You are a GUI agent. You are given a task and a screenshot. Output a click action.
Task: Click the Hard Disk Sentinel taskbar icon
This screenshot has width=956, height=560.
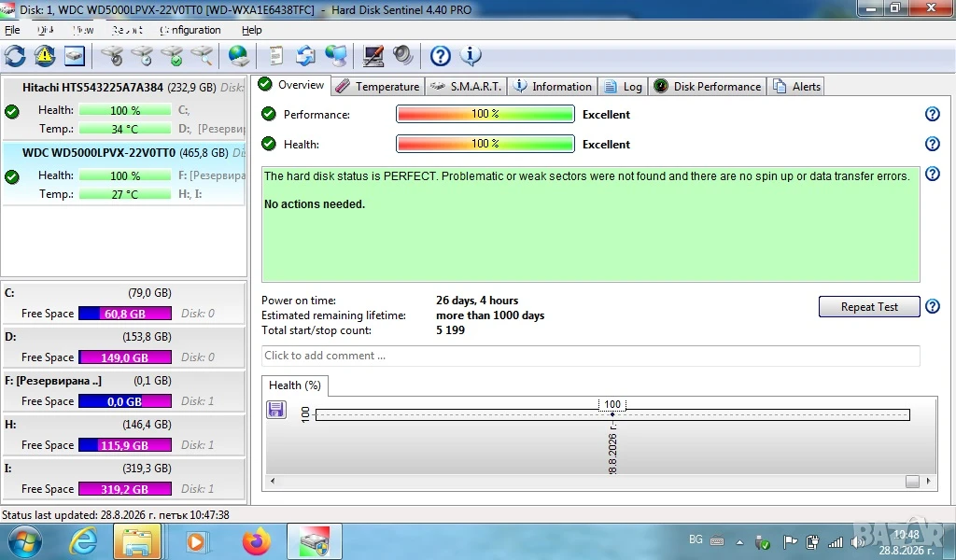tap(315, 541)
